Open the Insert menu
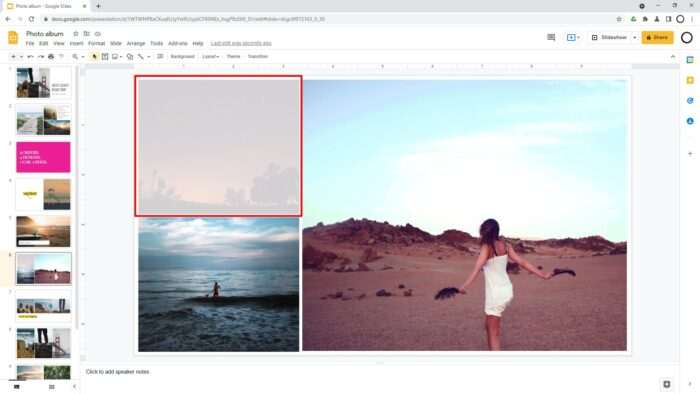 (x=76, y=44)
